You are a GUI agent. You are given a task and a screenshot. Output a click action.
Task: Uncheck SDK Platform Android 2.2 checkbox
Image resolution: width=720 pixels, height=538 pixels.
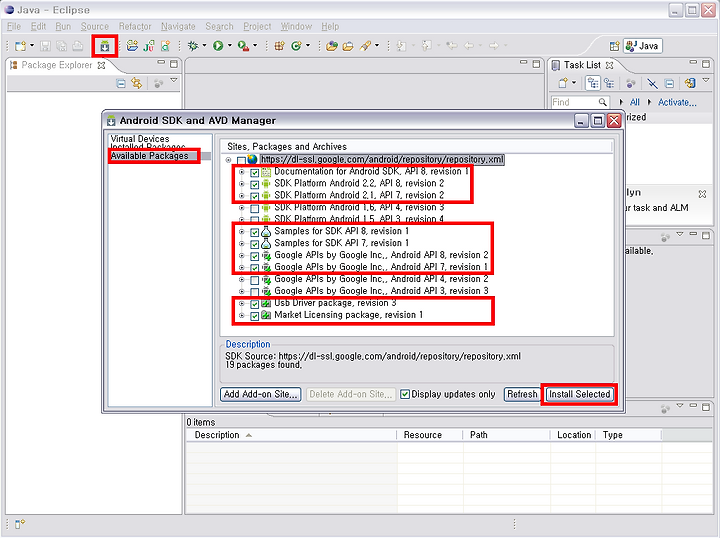tap(254, 185)
